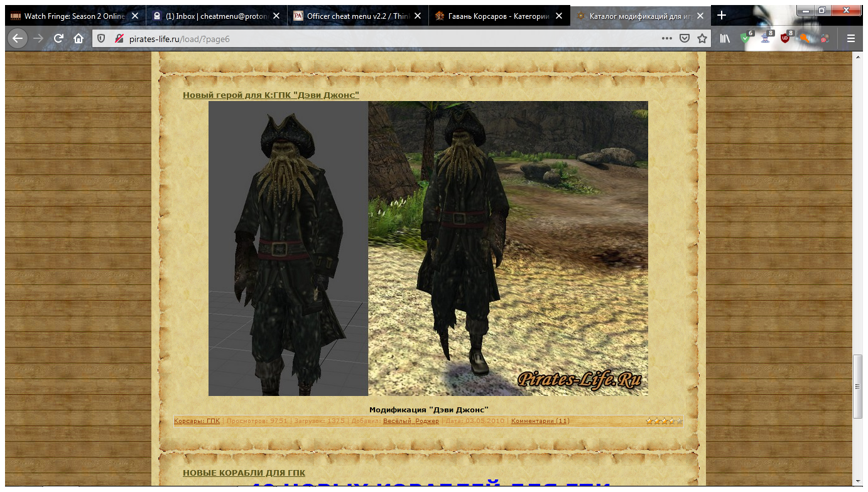Bookmark this page with the star icon

tap(702, 39)
